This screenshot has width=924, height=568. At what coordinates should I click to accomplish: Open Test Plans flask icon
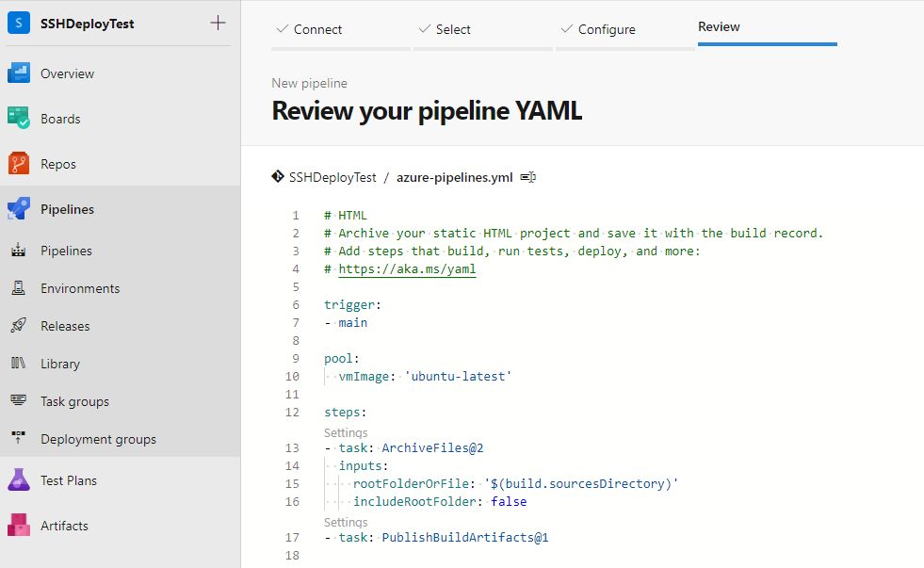pos(18,480)
